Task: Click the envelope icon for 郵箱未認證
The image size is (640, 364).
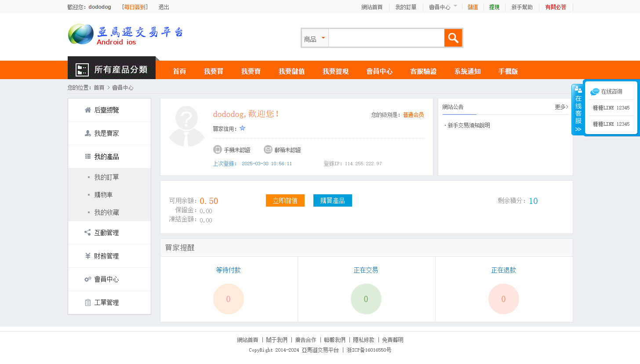Action: tap(268, 150)
